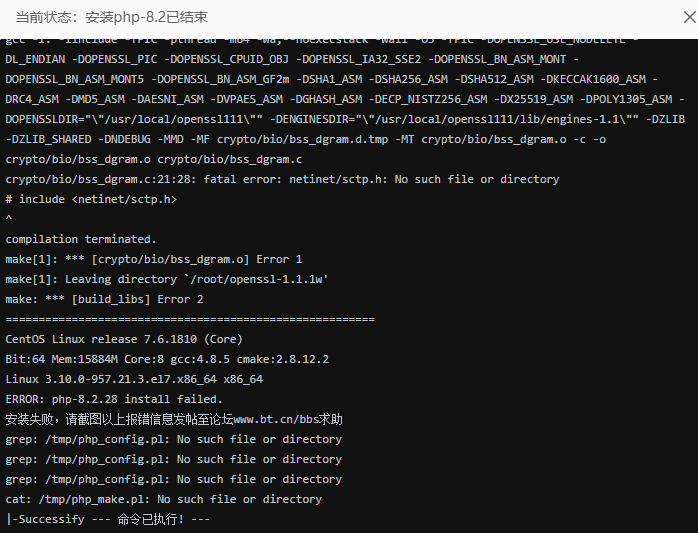Click the 'make: *** [build_libs] Error 2' line
The height and width of the screenshot is (533, 698).
point(104,299)
